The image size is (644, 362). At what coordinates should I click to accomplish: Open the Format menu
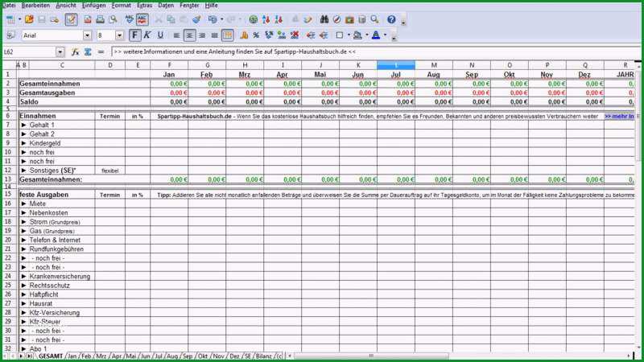pos(122,6)
